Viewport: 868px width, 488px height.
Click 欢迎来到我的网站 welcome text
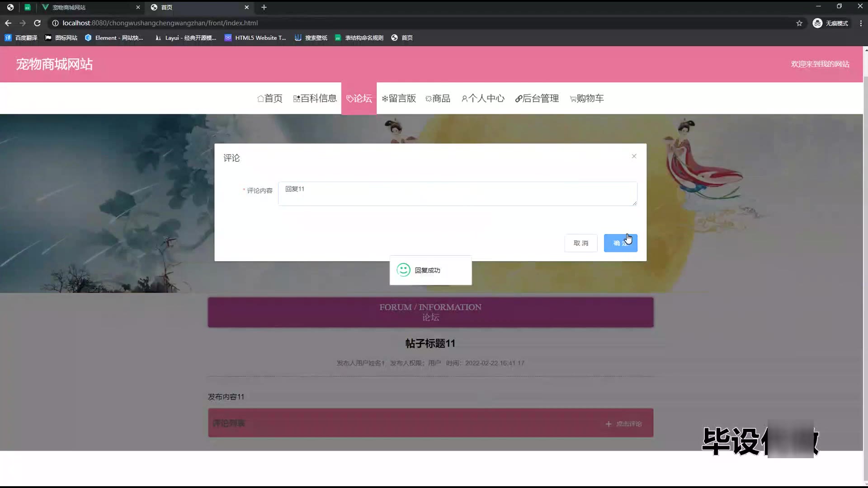820,64
